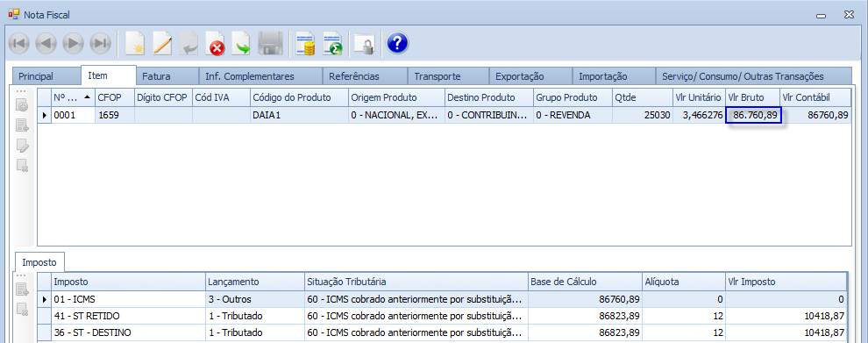
Task: Save using the floppy disk icon
Action: 271,43
